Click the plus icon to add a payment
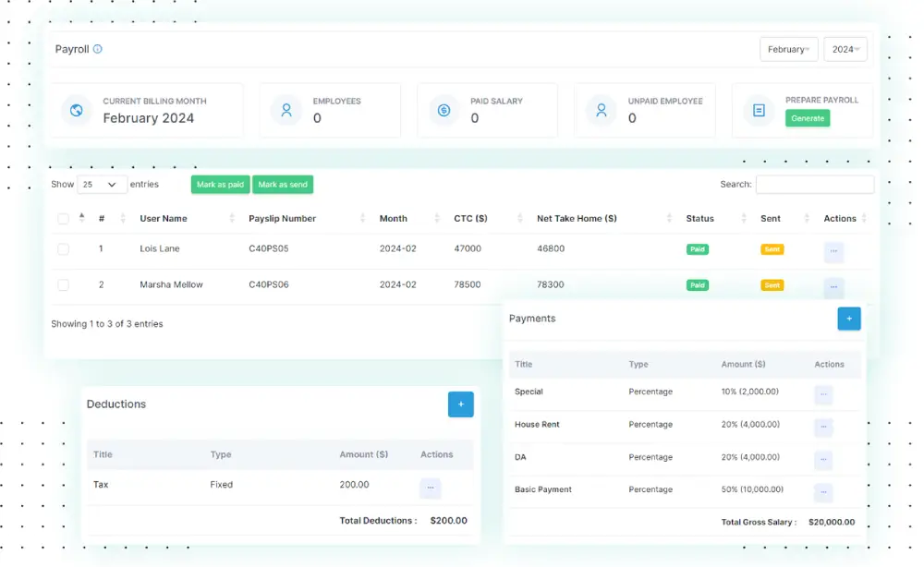Image resolution: width=924 pixels, height=567 pixels. (x=849, y=318)
